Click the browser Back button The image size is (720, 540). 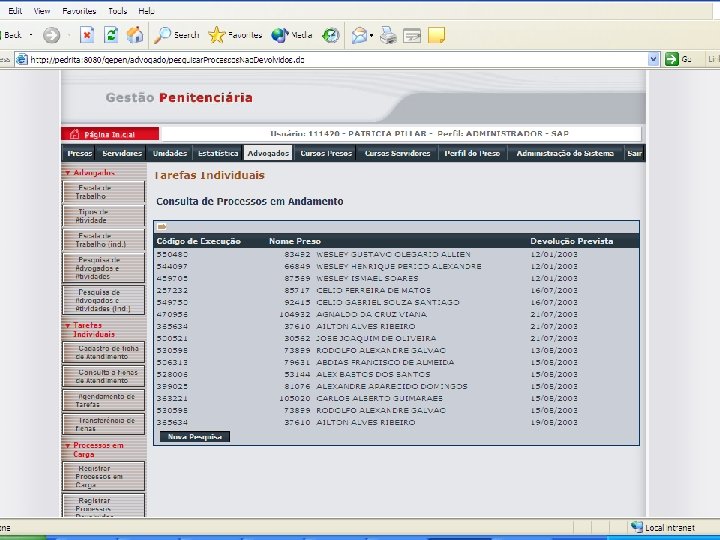click(x=11, y=35)
